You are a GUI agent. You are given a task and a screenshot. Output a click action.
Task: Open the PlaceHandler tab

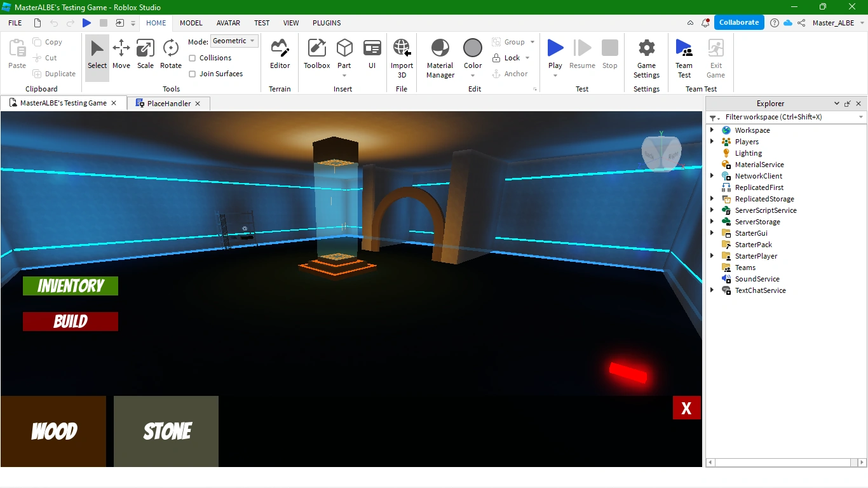pos(167,103)
